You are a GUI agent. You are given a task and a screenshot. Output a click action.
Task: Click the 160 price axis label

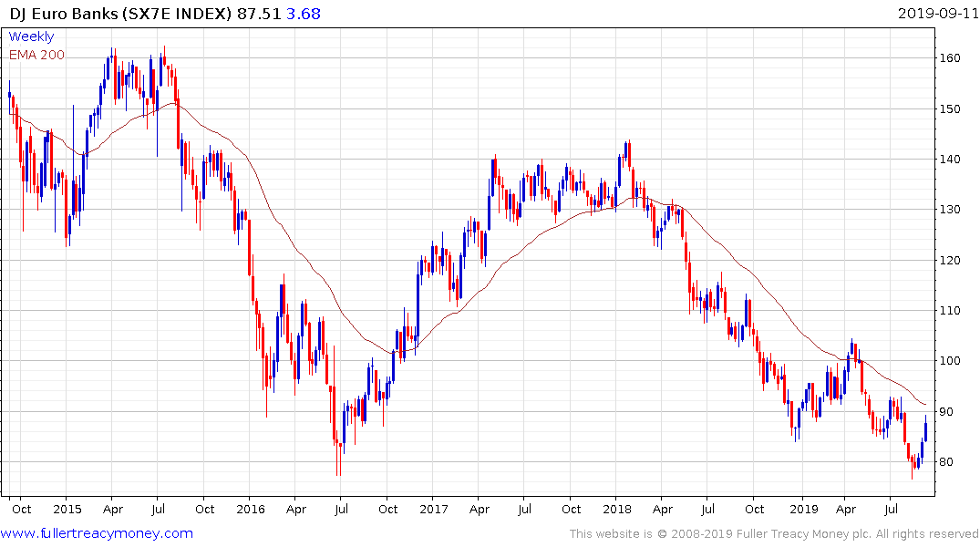tap(950, 58)
